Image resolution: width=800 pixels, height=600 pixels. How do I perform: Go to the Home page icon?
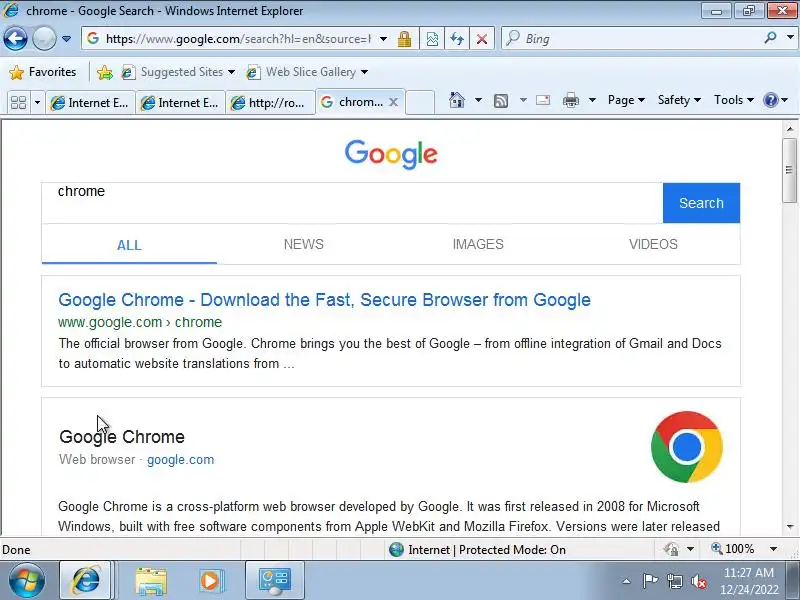click(457, 100)
